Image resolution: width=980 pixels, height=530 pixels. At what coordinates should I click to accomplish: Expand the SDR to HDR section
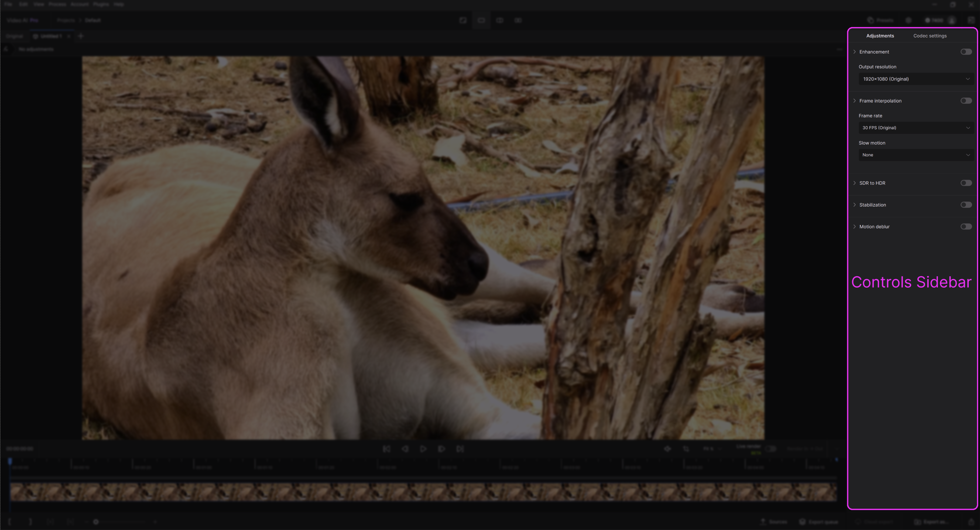855,183
